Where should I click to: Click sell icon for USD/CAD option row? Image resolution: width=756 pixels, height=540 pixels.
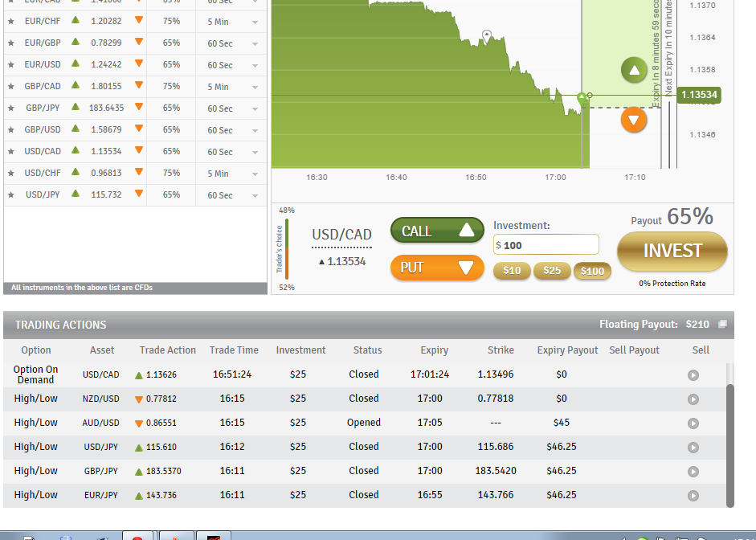click(693, 375)
